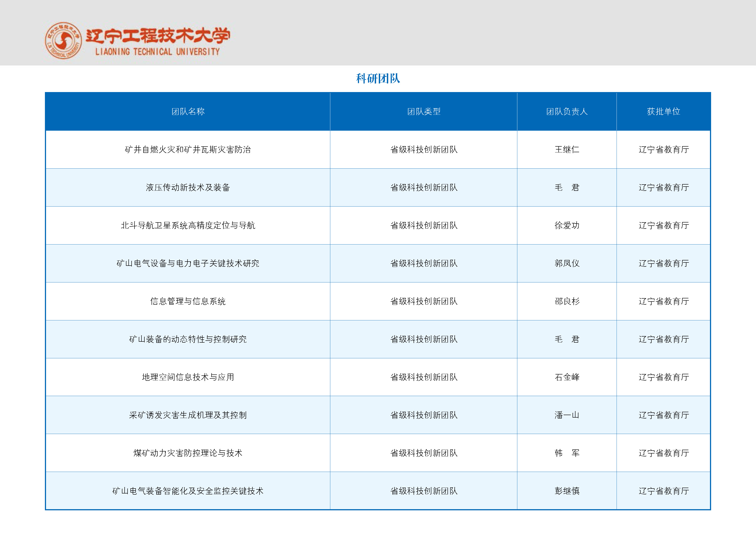Select team name 液压传动新技术及装备
Viewport: 756px width, 557px height.
[x=188, y=187]
